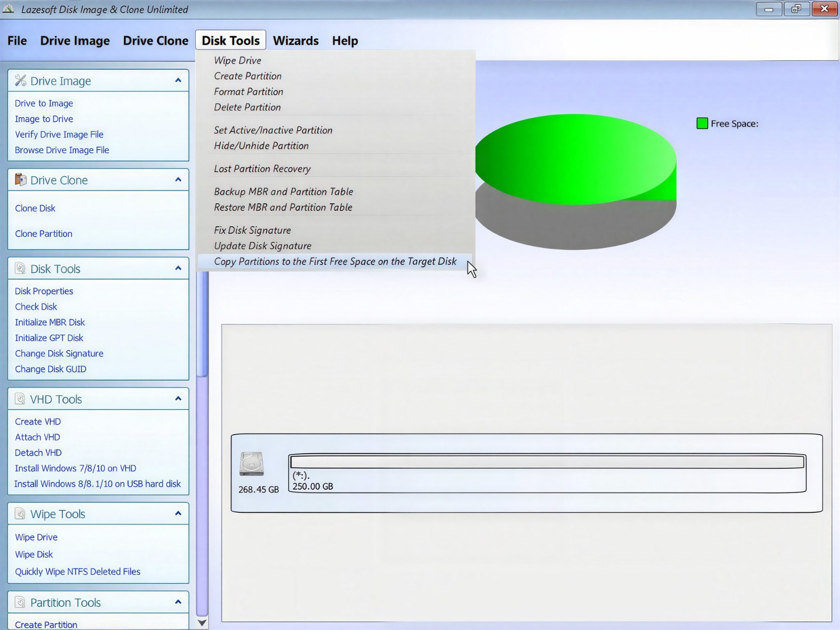The image size is (840, 630).
Task: Click Initialize MBR Disk
Action: coord(50,322)
